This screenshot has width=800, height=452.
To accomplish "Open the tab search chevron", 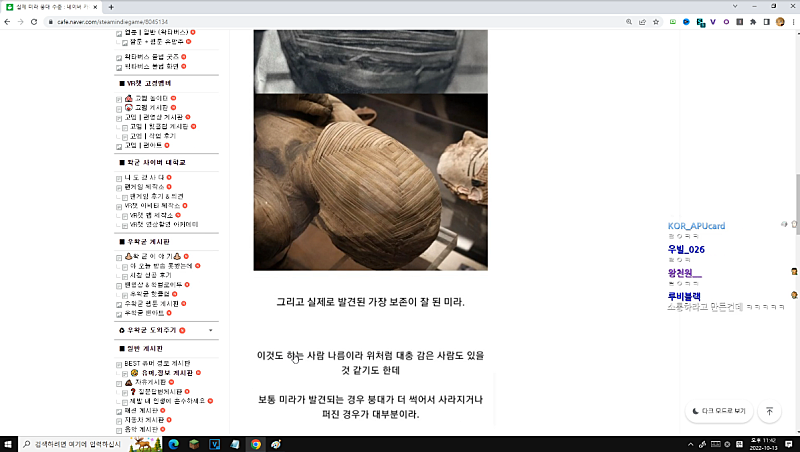I will 735,6.
